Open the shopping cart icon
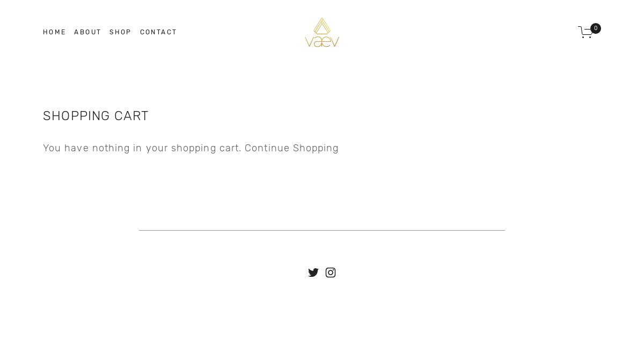 [586, 32]
